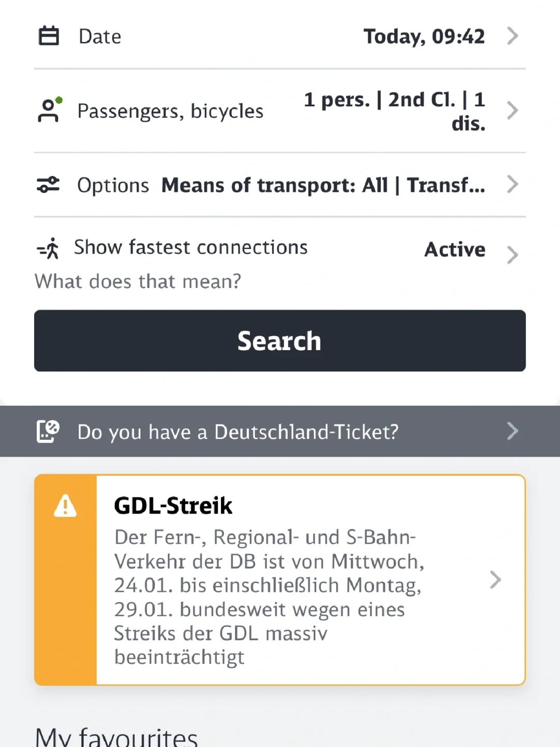Click the calendar icon beside Date
Screen dimensions: 560x747
pos(49,36)
